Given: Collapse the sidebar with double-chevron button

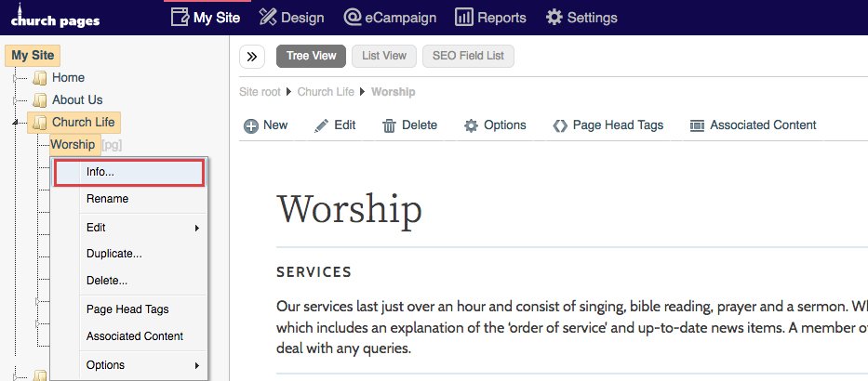Looking at the screenshot, I should tap(252, 57).
